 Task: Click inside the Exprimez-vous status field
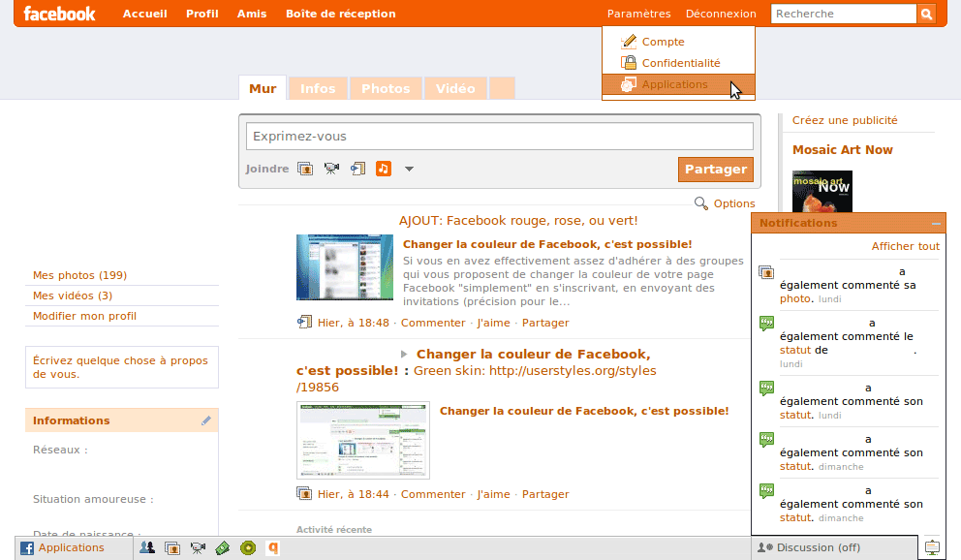tap(499, 136)
